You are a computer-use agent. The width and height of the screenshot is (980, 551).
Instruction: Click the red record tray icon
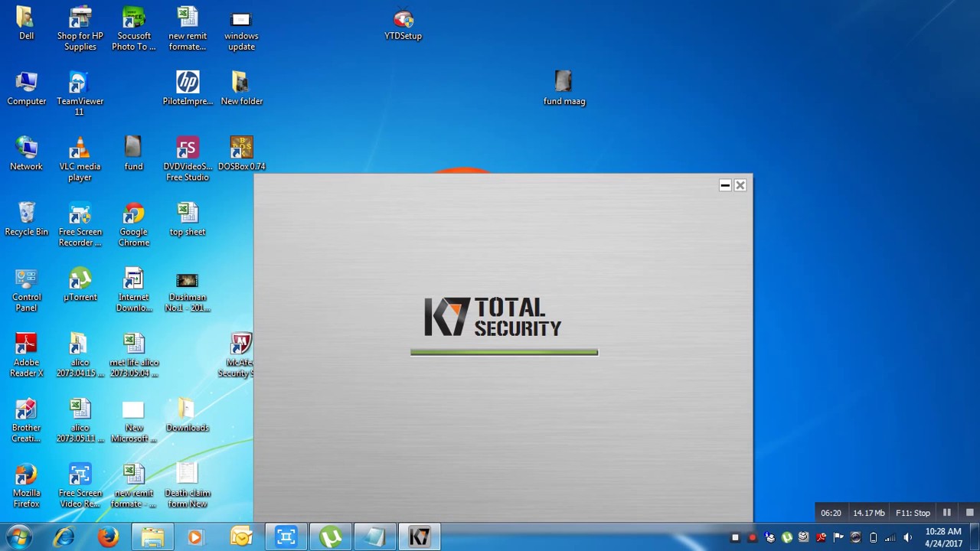pos(752,537)
